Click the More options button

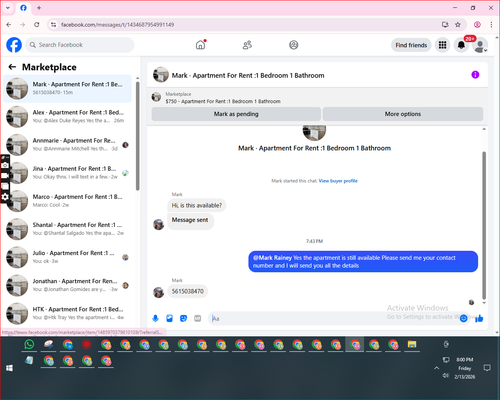click(x=403, y=114)
